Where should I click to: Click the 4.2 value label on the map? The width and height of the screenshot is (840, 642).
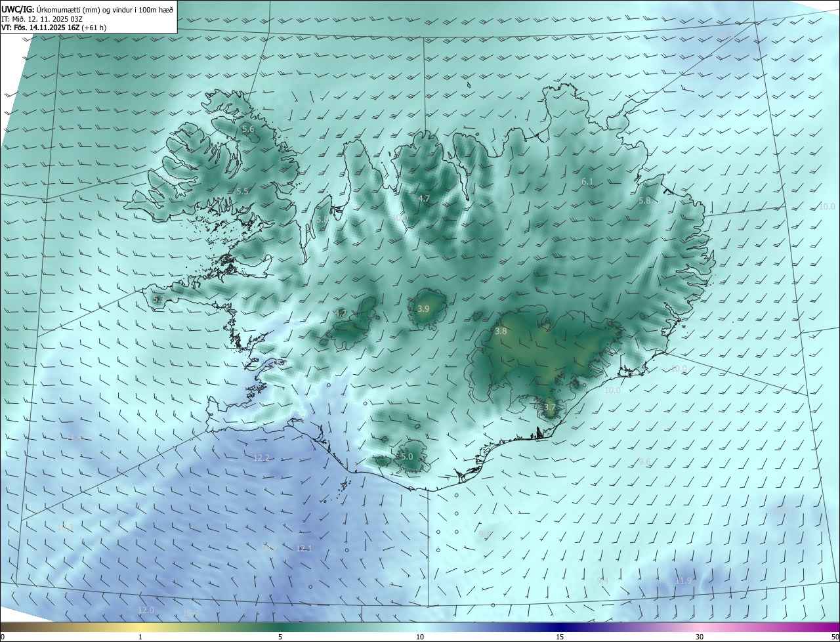coord(341,313)
